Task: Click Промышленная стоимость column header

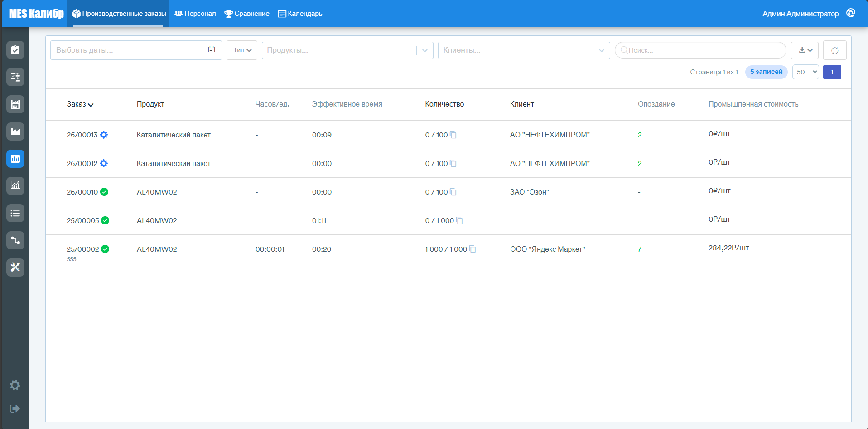Action: click(753, 104)
